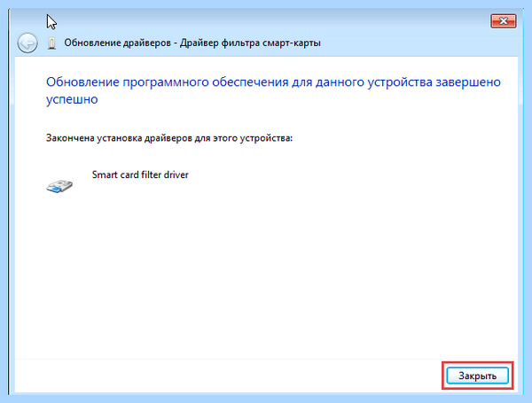
Task: Click the Закрыть button
Action: coord(477,376)
